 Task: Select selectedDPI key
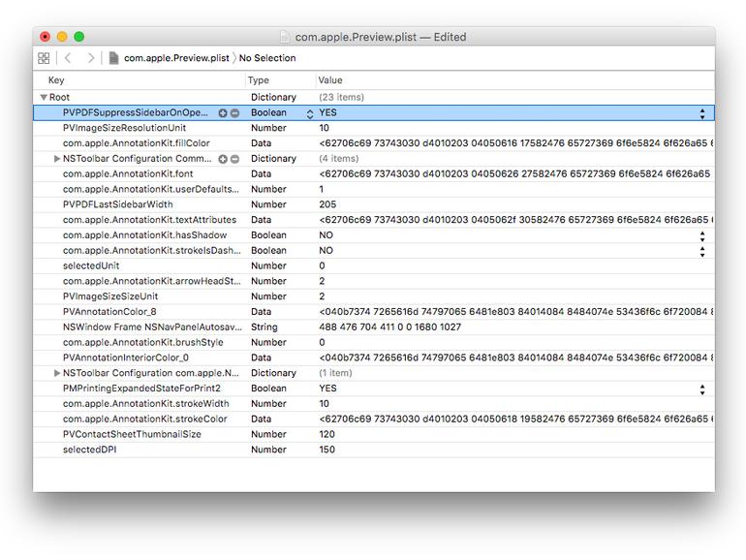click(x=89, y=450)
